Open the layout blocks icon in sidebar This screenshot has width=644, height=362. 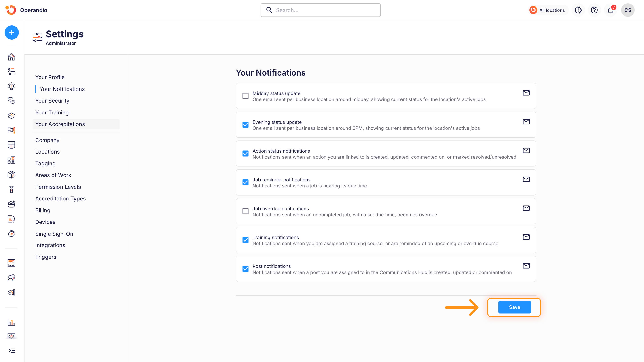(11, 160)
